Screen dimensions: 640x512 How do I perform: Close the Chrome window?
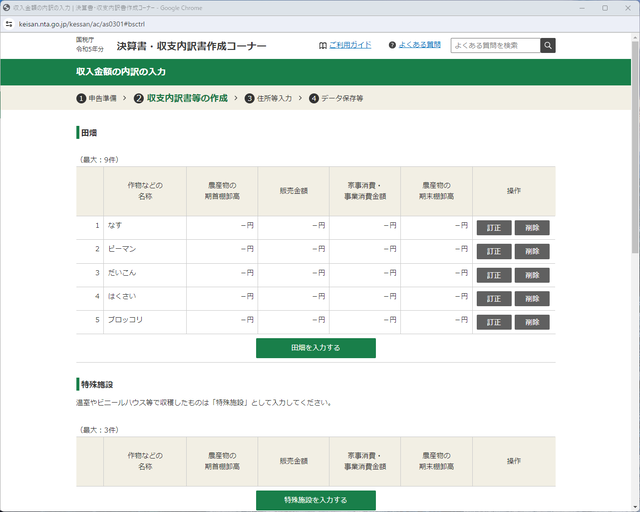point(628,8)
